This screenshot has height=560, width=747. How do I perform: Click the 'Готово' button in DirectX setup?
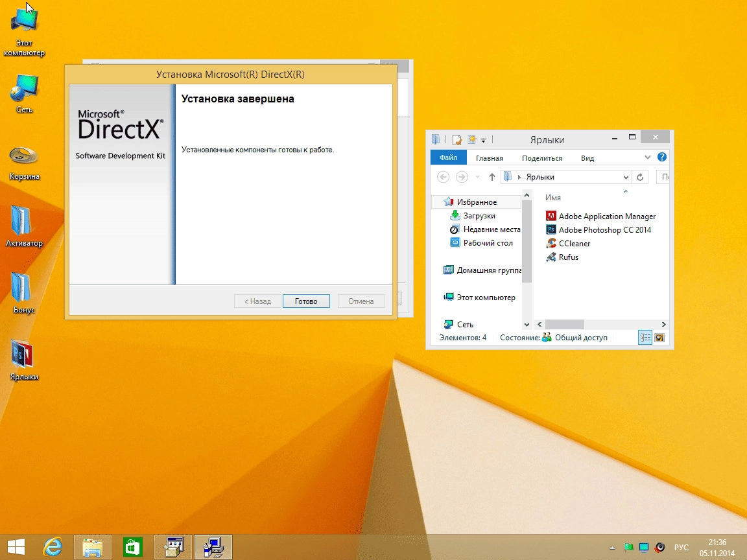(306, 301)
